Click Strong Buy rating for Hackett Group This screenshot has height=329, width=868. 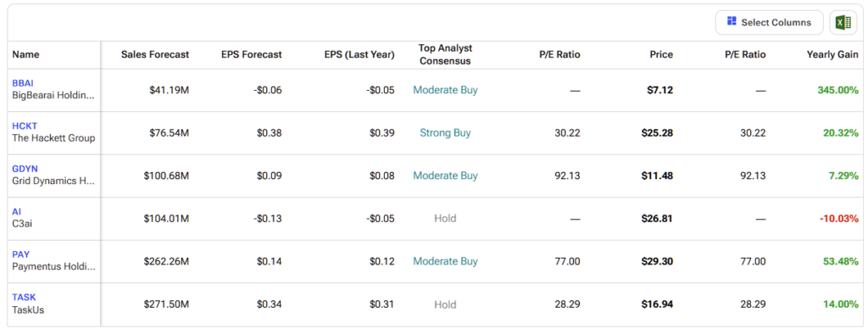pos(445,133)
